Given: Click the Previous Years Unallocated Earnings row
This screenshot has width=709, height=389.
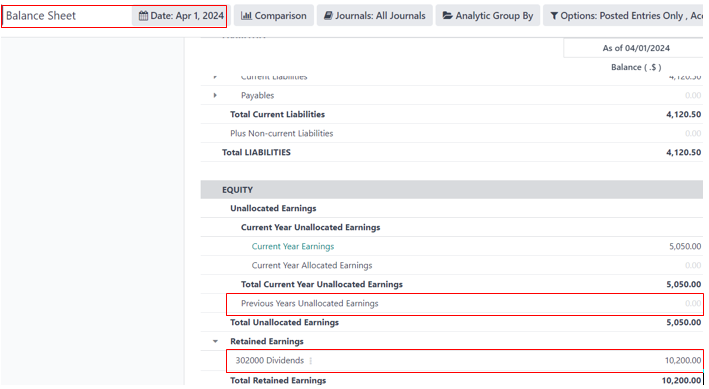Looking at the screenshot, I should coord(465,304).
